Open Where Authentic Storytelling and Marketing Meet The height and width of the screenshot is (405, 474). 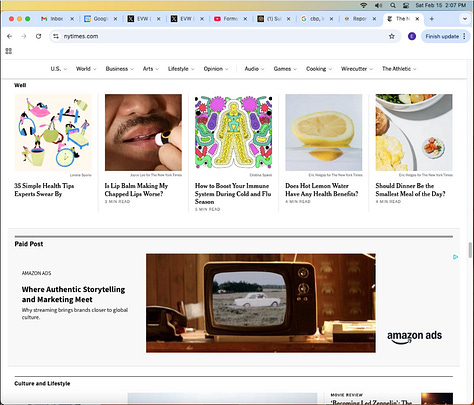pos(73,294)
